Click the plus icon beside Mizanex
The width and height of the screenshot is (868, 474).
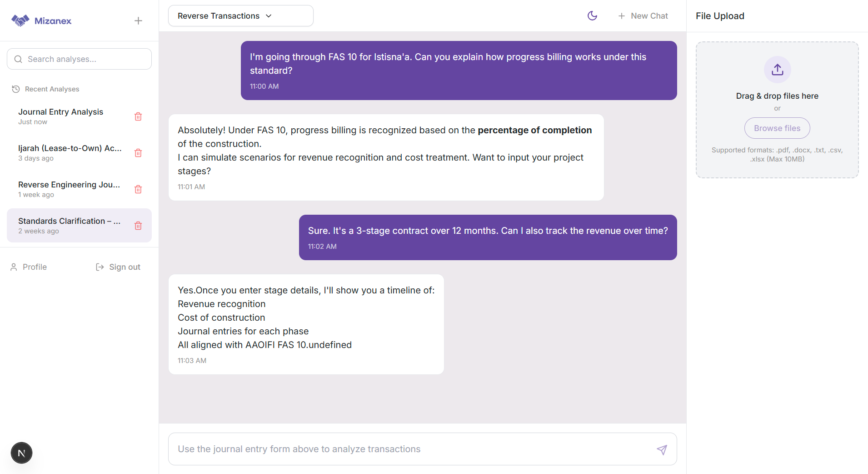click(139, 21)
